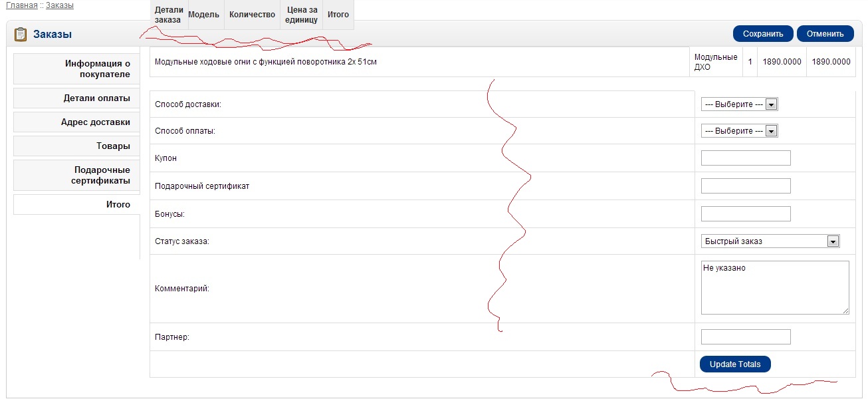868x403 pixels.
Task: Click the Способ доставки label
Action: point(188,104)
